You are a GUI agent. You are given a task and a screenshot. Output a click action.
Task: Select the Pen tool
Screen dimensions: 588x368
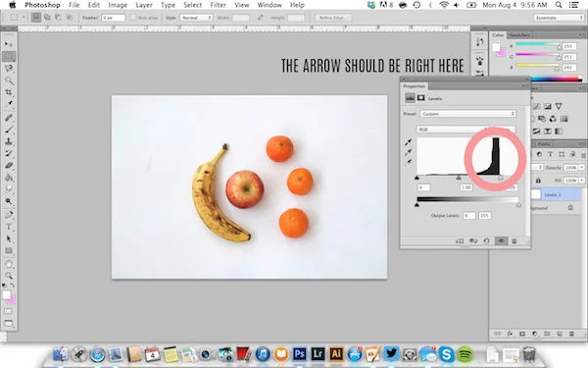coord(8,215)
